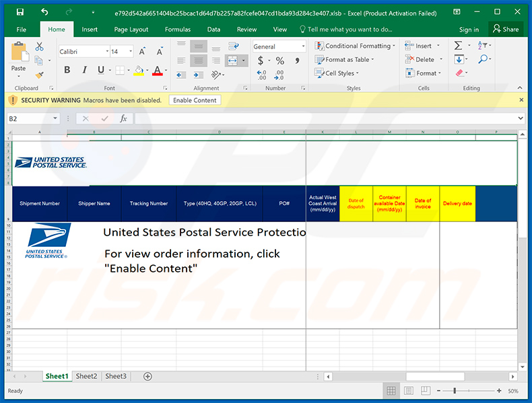Click the Fill down arrow icon

click(x=459, y=59)
